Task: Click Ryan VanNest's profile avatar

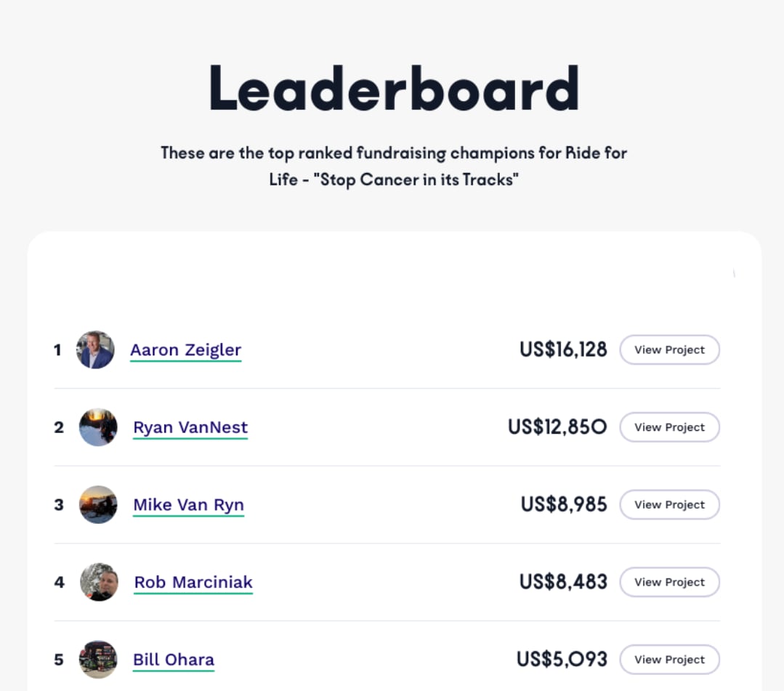Action: [98, 427]
